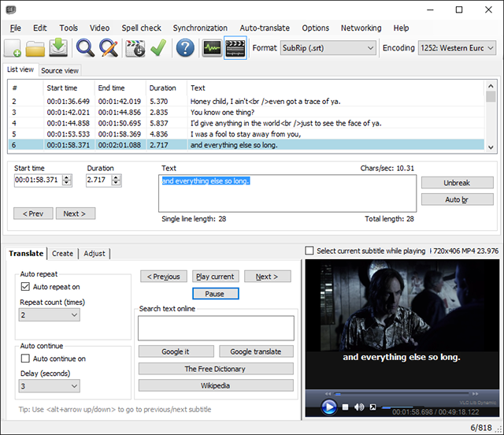
Task: Mute audio with the speaker icon
Action: click(359, 407)
